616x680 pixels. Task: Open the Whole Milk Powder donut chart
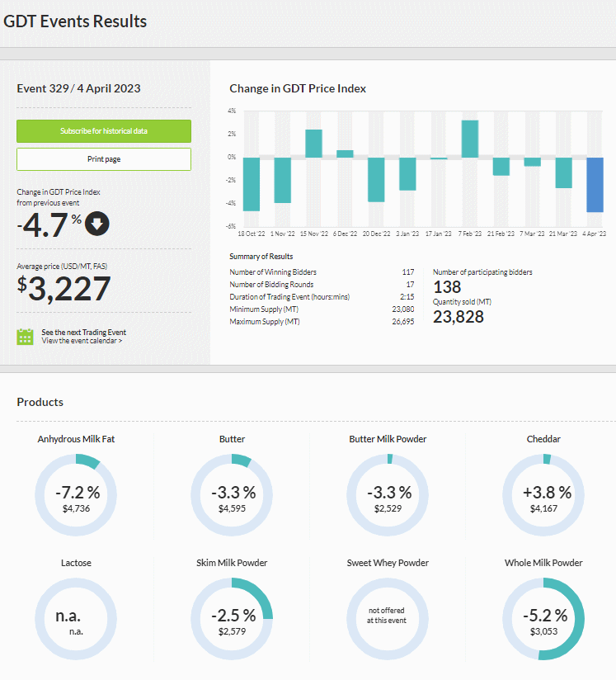pyautogui.click(x=543, y=619)
